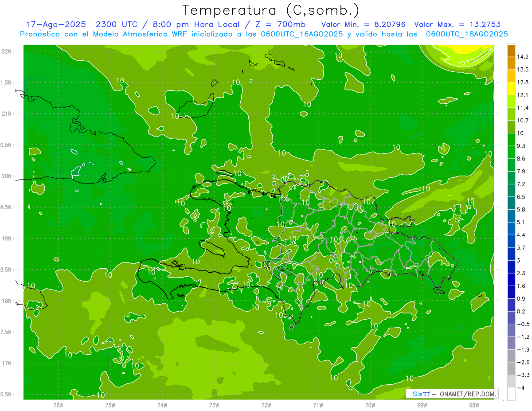Click the orange swatch above 14.2
The height and width of the screenshot is (411, 532).
click(511, 50)
